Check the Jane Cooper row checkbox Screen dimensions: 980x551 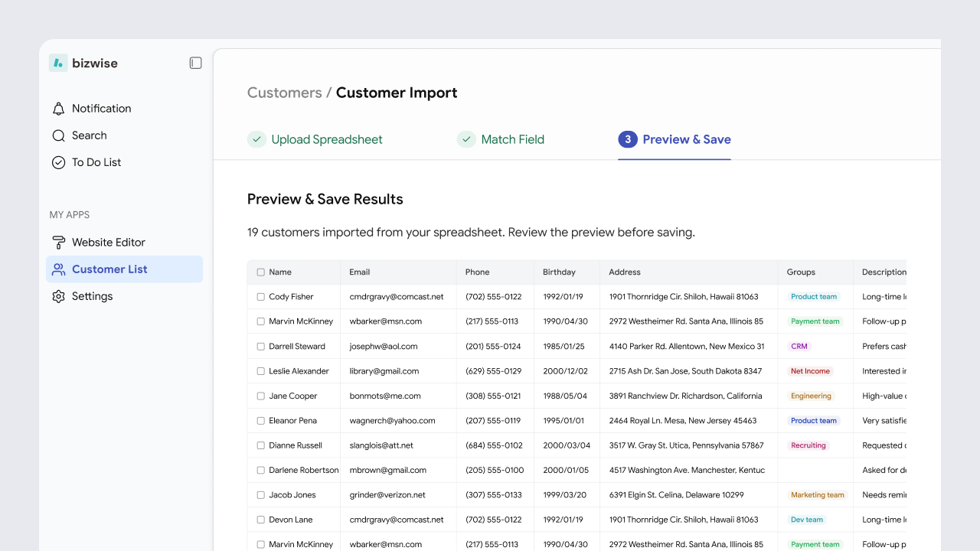(x=261, y=396)
